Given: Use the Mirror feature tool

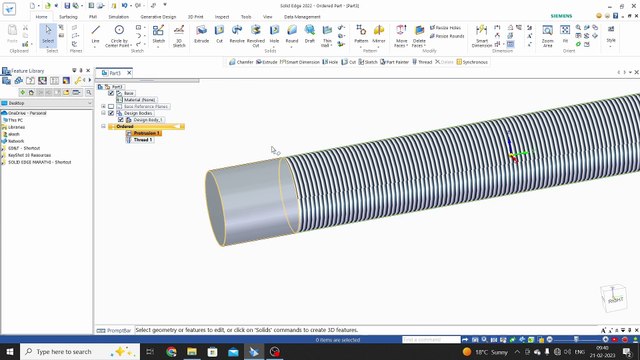Looking at the screenshot, I should point(379,34).
